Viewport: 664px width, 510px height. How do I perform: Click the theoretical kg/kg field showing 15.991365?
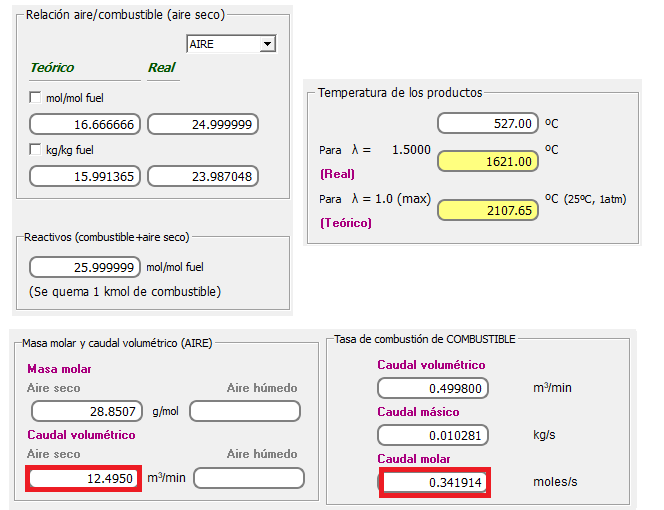(x=85, y=176)
